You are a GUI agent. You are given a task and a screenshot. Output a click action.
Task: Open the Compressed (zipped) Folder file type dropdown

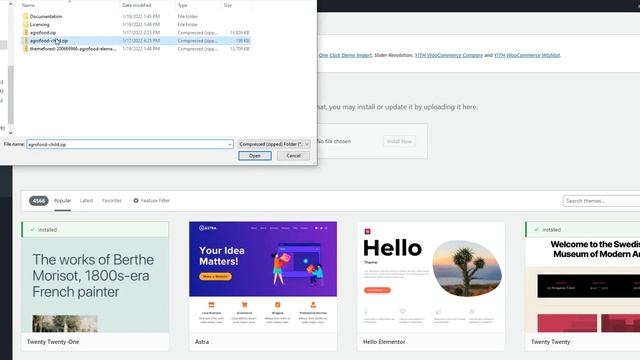(x=274, y=144)
